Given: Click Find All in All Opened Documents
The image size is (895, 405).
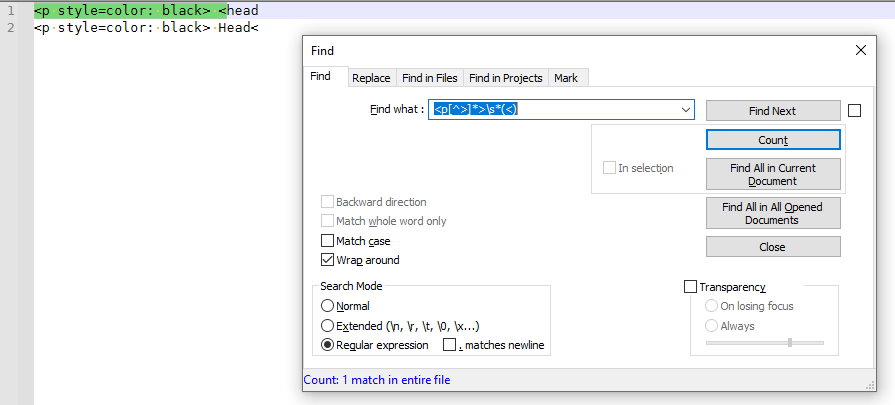Looking at the screenshot, I should tap(773, 213).
